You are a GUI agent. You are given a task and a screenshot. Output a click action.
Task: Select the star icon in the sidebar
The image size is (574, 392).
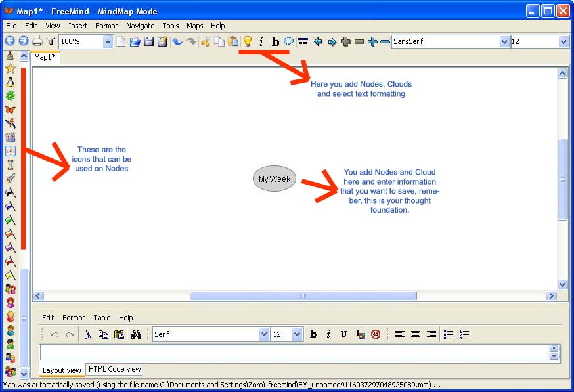[11, 68]
